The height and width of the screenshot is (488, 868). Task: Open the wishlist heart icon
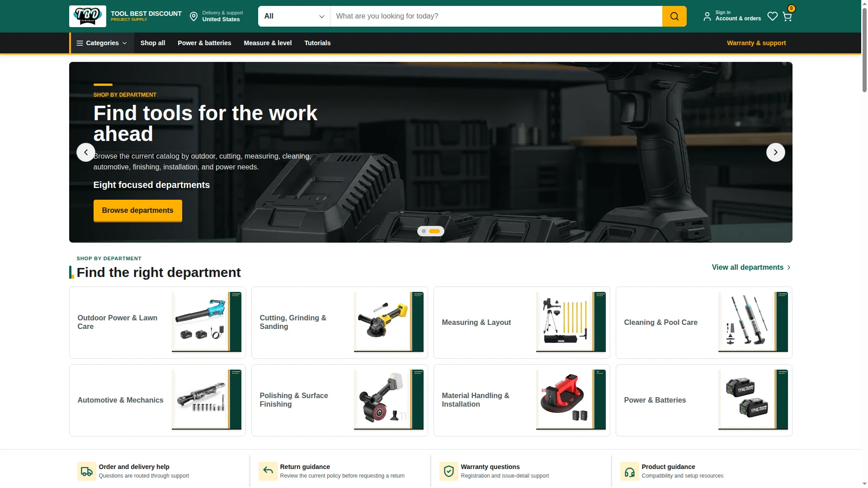[773, 16]
